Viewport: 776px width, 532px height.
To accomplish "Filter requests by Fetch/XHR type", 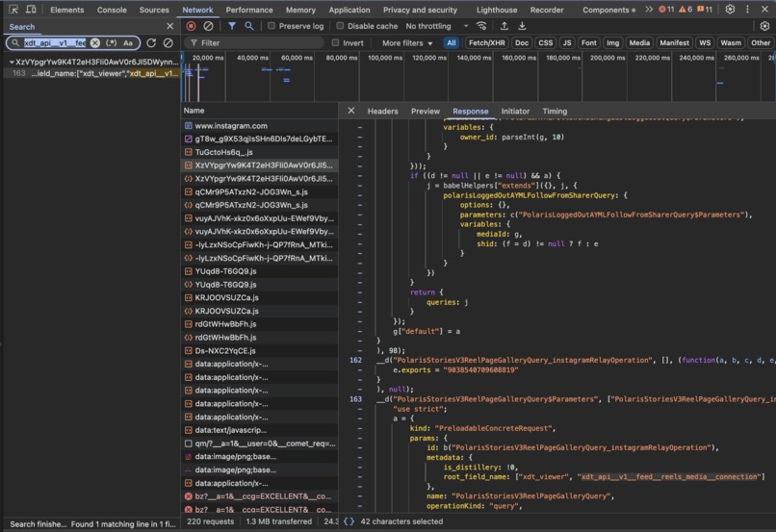I will pos(486,43).
